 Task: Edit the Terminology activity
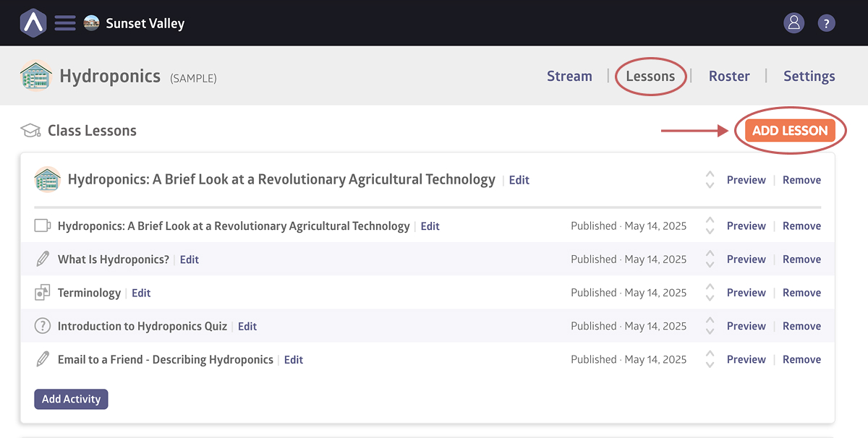tap(141, 293)
